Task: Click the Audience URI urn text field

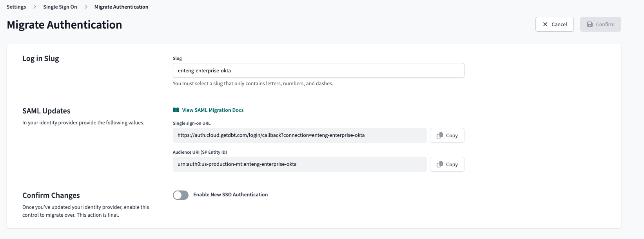Action: pos(299,164)
